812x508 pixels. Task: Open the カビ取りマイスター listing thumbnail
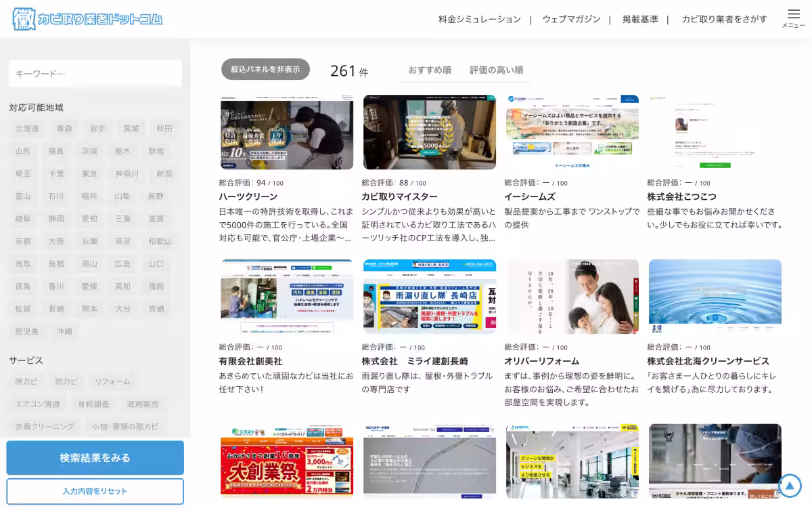point(429,132)
